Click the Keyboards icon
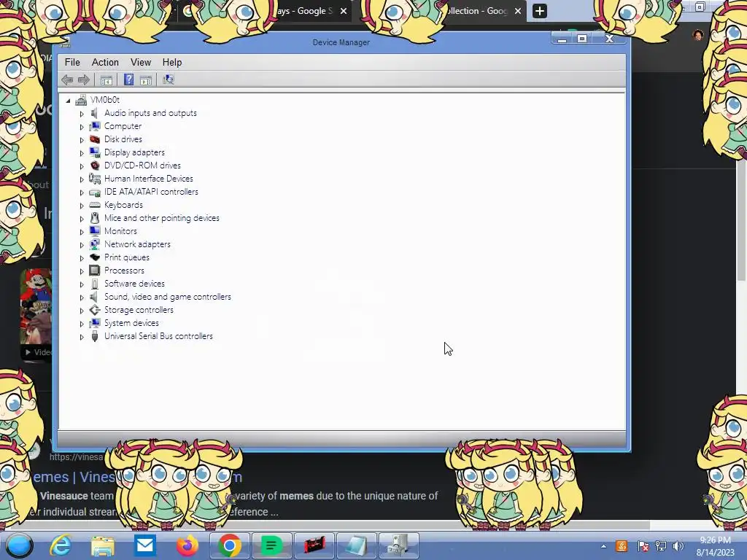The height and width of the screenshot is (560, 747). click(95, 205)
